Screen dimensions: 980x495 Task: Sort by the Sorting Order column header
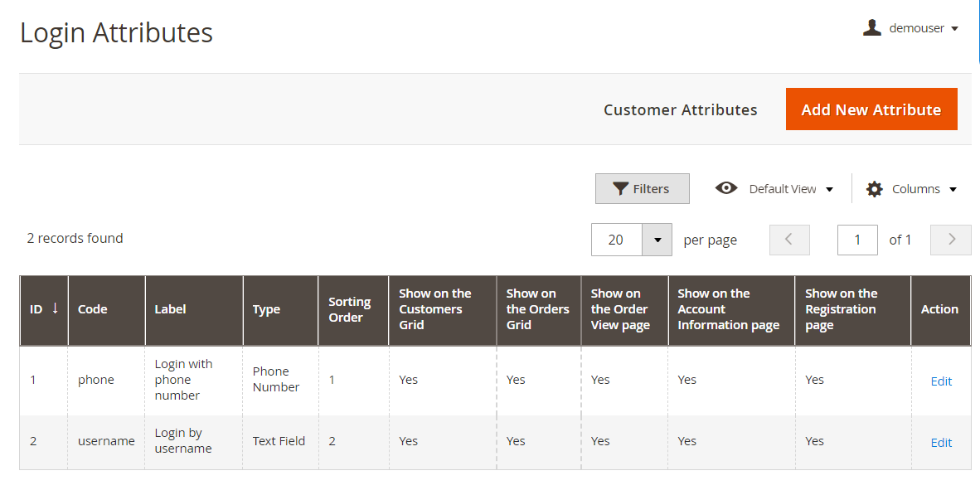tap(349, 309)
